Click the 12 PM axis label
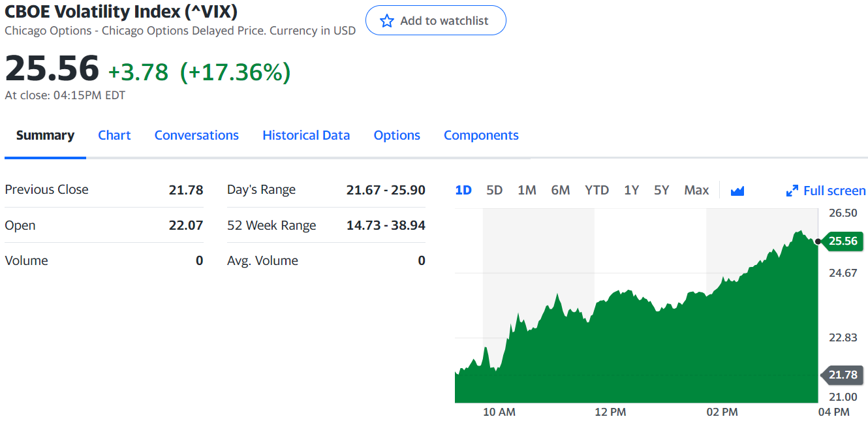The image size is (868, 421). pyautogui.click(x=610, y=412)
